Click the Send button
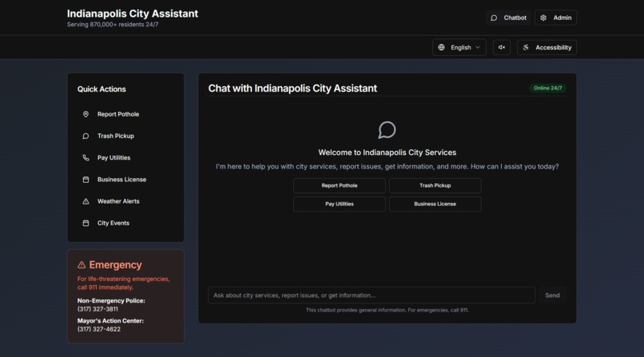 tap(552, 295)
